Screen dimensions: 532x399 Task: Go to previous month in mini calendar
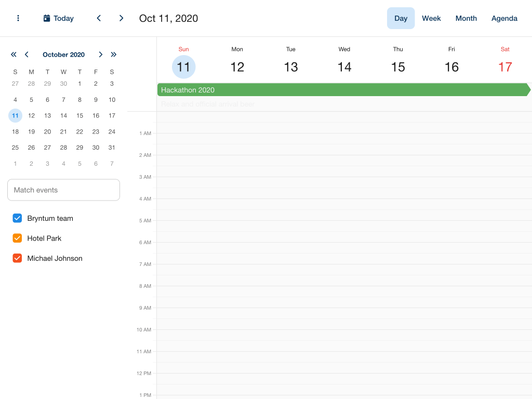[x=26, y=55]
